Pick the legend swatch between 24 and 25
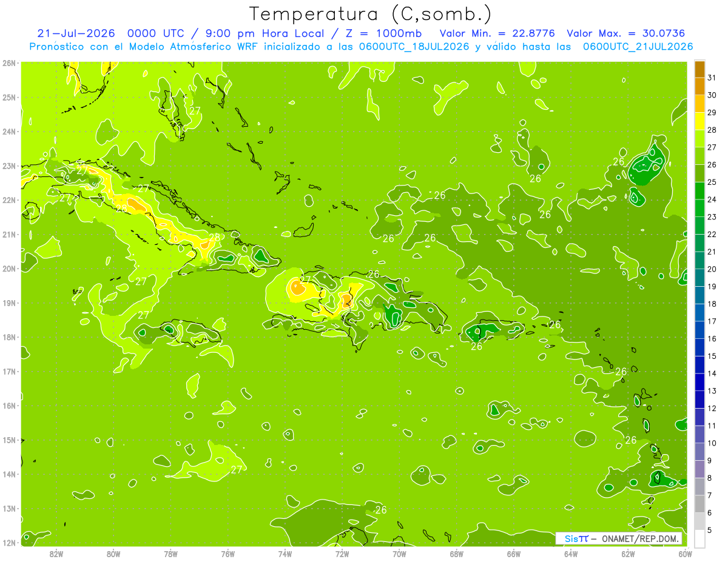The image size is (728, 562). pyautogui.click(x=700, y=192)
